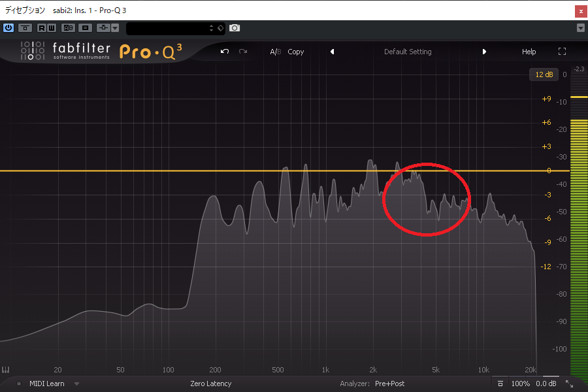Go to next preset arrow
The width and height of the screenshot is (588, 392).
(x=484, y=52)
